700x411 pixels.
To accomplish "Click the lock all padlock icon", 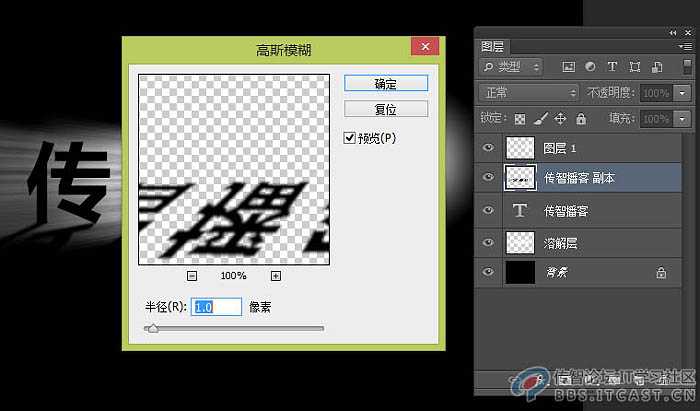I will [577, 118].
